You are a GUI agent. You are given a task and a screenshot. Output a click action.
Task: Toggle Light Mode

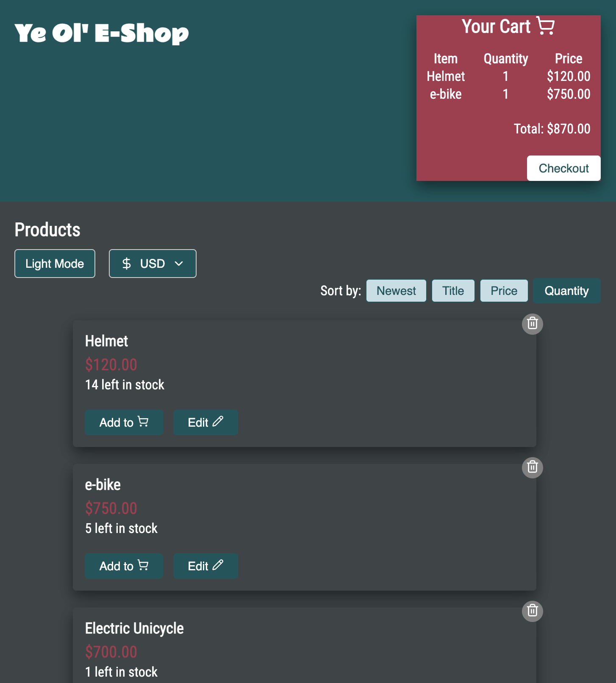coord(55,264)
